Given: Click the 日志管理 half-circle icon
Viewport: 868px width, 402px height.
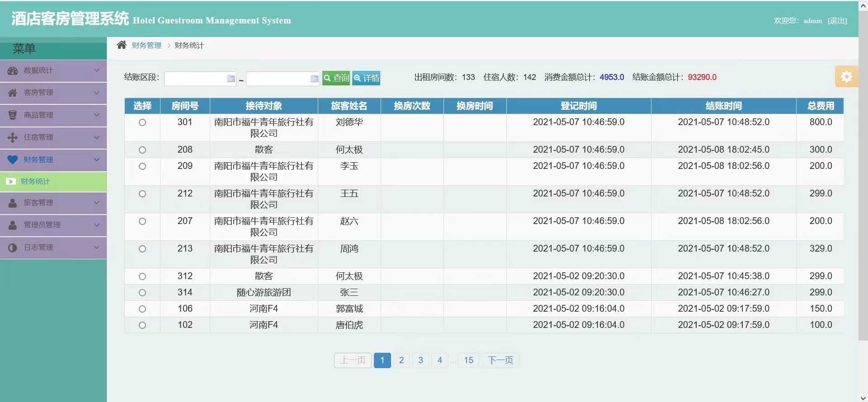Looking at the screenshot, I should 13,248.
